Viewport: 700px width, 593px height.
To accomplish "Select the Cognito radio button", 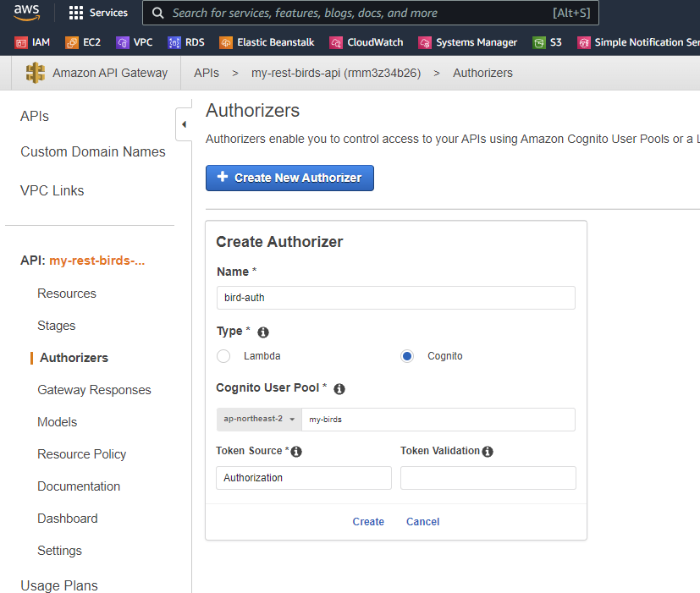I will [x=406, y=356].
